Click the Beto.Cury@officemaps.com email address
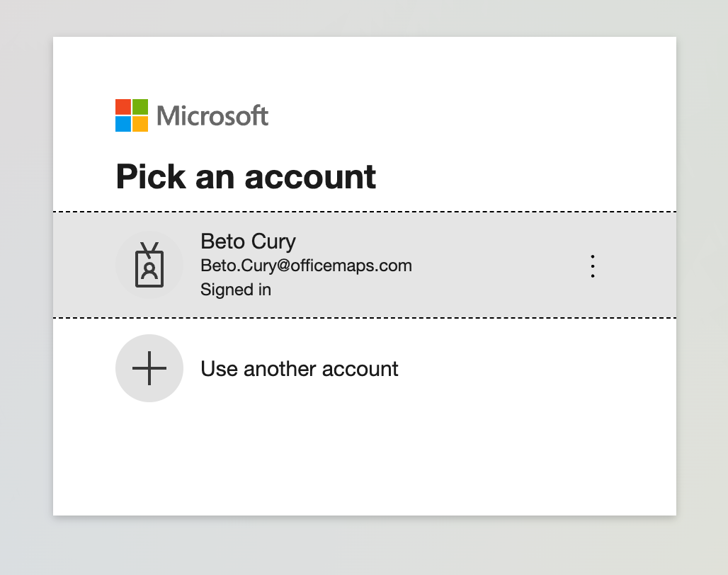The height and width of the screenshot is (575, 728). tap(306, 266)
